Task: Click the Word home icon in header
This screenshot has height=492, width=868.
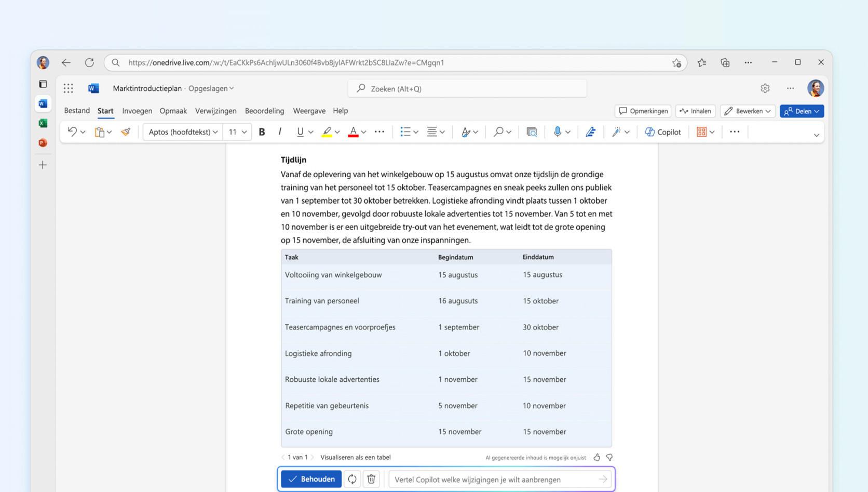Action: coord(93,88)
